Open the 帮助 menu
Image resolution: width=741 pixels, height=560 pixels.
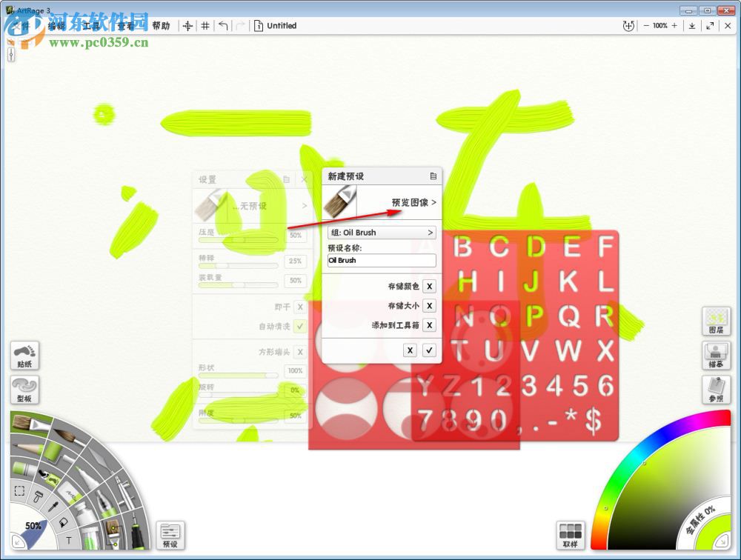pyautogui.click(x=162, y=25)
